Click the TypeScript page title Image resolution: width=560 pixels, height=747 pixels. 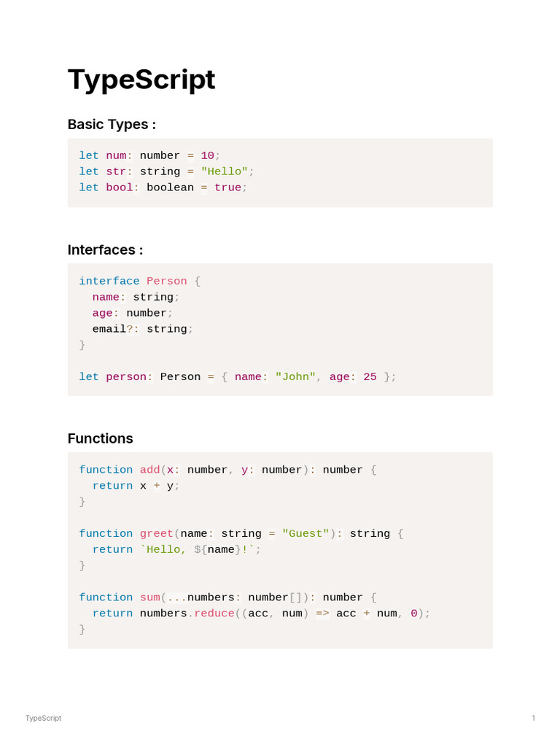click(x=141, y=80)
